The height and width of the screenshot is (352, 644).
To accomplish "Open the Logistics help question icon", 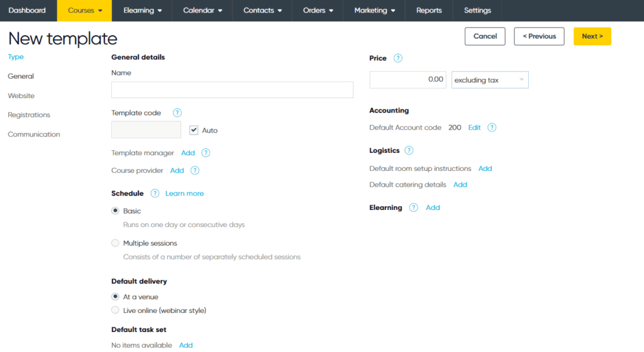I will (409, 151).
